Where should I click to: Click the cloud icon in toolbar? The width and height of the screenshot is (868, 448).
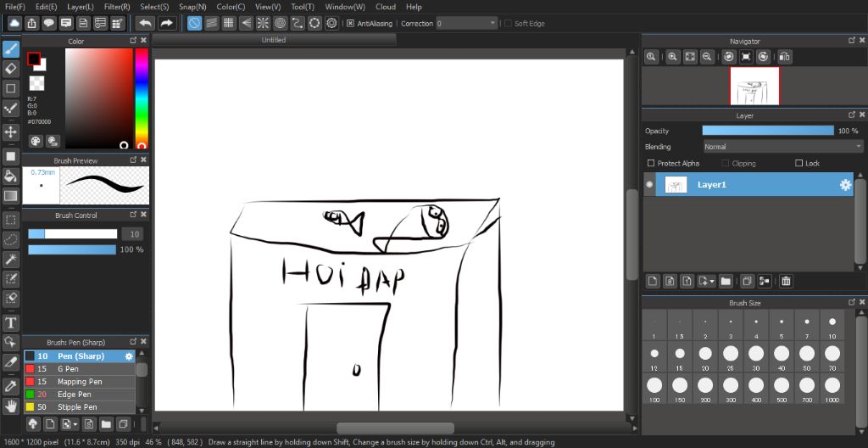pos(14,23)
